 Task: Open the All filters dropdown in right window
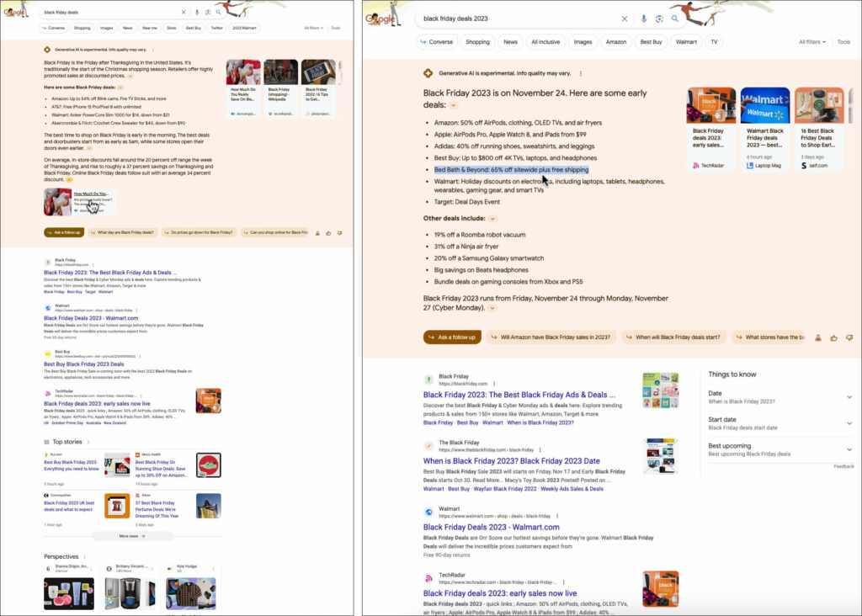[812, 42]
